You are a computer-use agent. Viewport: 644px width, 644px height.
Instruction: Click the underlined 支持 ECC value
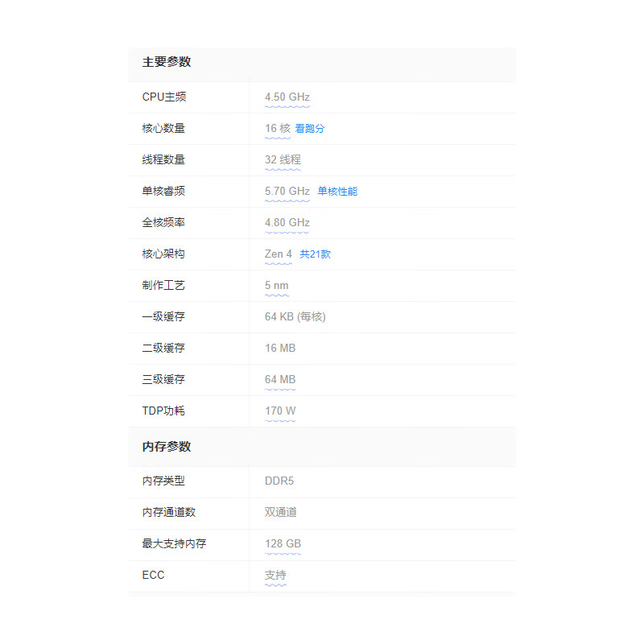[x=275, y=575]
